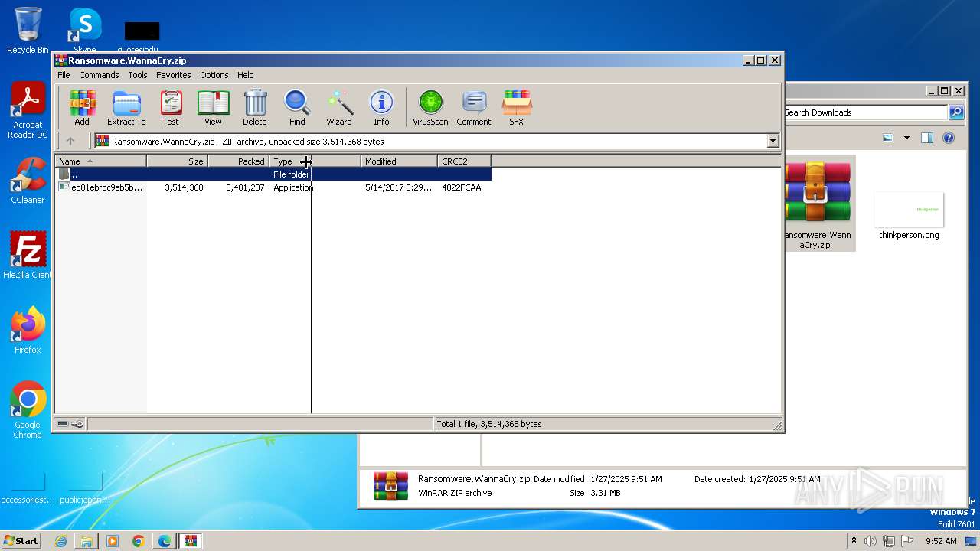980x551 pixels.
Task: Open the File menu
Action: pyautogui.click(x=64, y=75)
